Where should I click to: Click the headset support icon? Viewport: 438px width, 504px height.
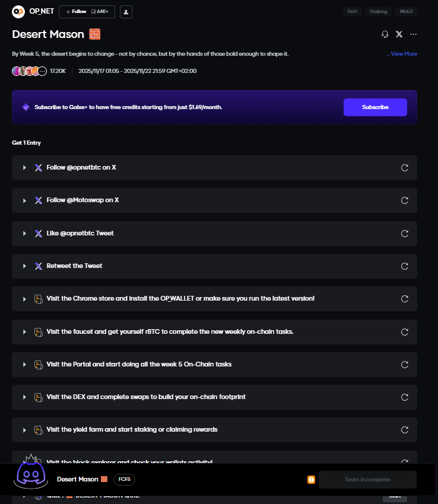tap(385, 34)
